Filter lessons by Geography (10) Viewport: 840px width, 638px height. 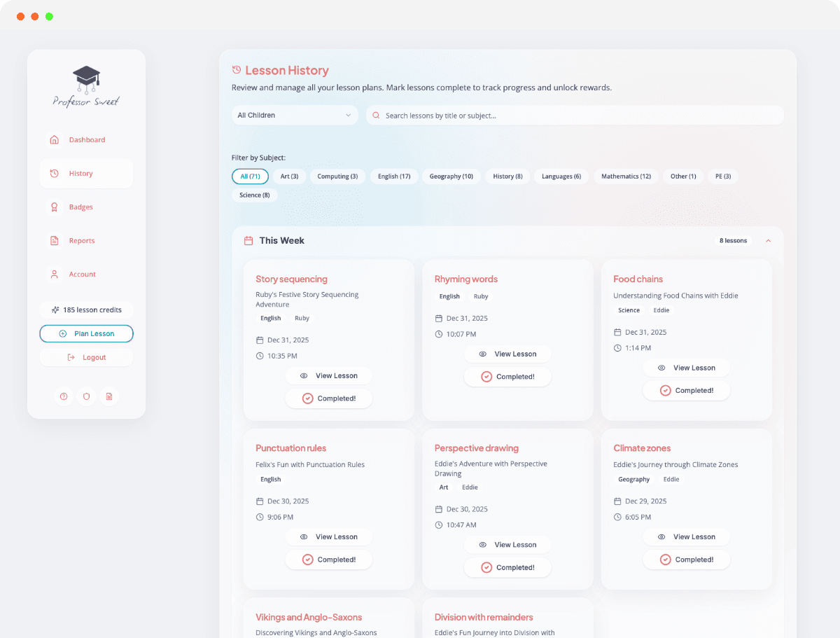pos(451,176)
